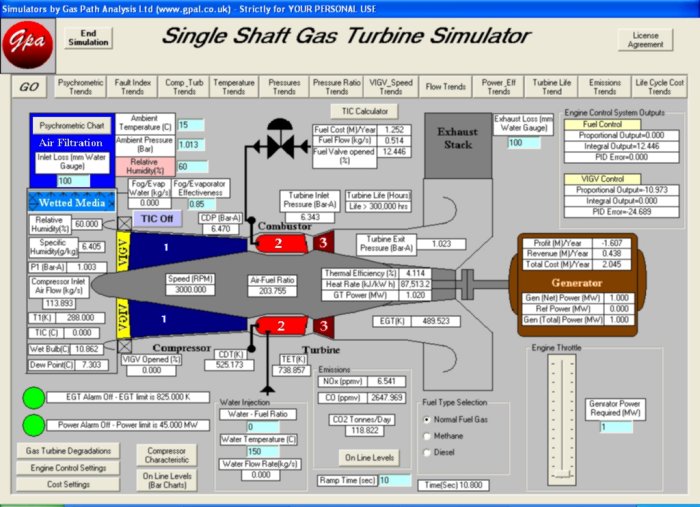Viewport: 700px width, 507px height.
Task: Click the Ambient Temperature input field
Action: tap(190, 125)
